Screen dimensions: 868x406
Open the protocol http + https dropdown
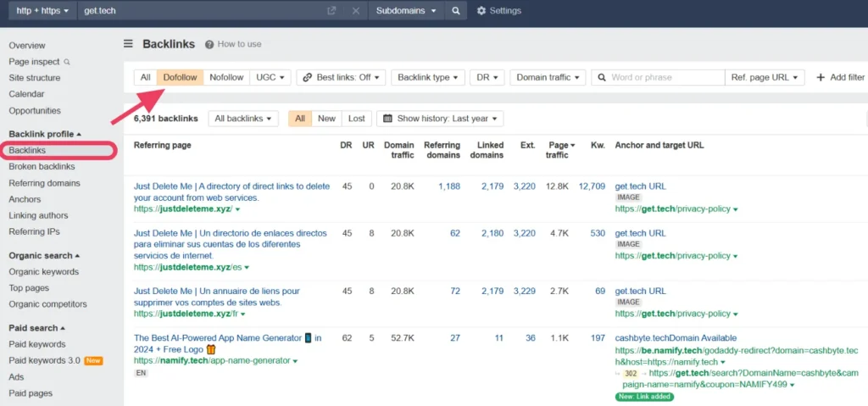(x=42, y=10)
